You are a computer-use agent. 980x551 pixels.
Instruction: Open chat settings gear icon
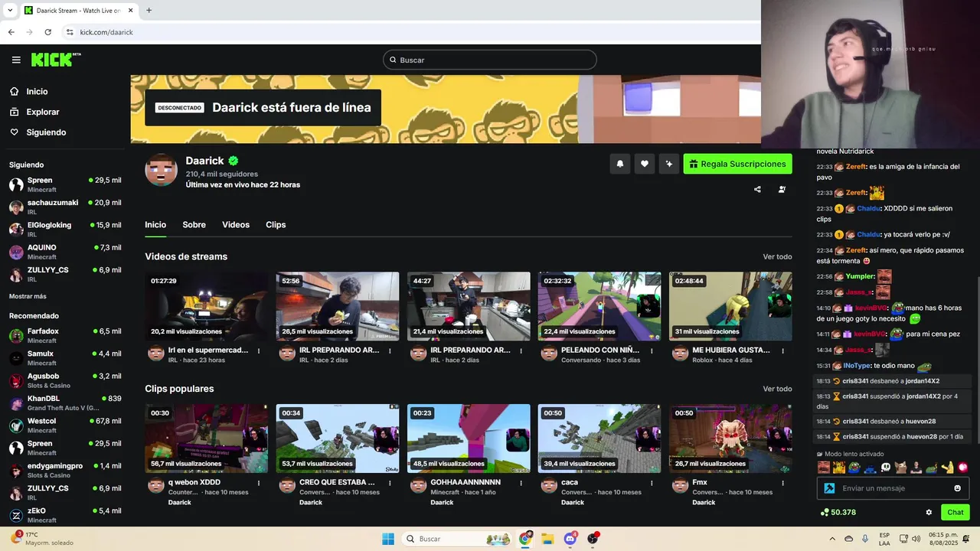929,513
